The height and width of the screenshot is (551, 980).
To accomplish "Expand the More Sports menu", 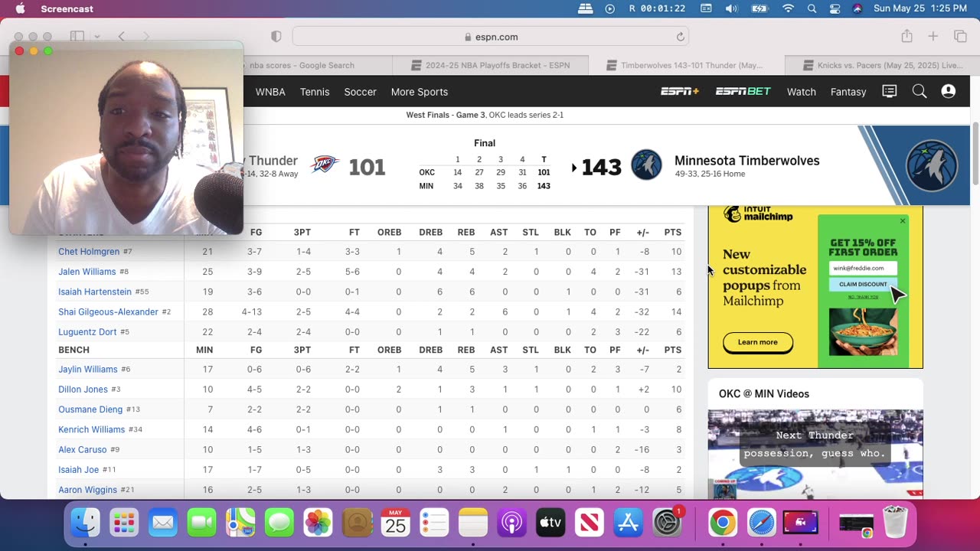I will click(x=420, y=92).
